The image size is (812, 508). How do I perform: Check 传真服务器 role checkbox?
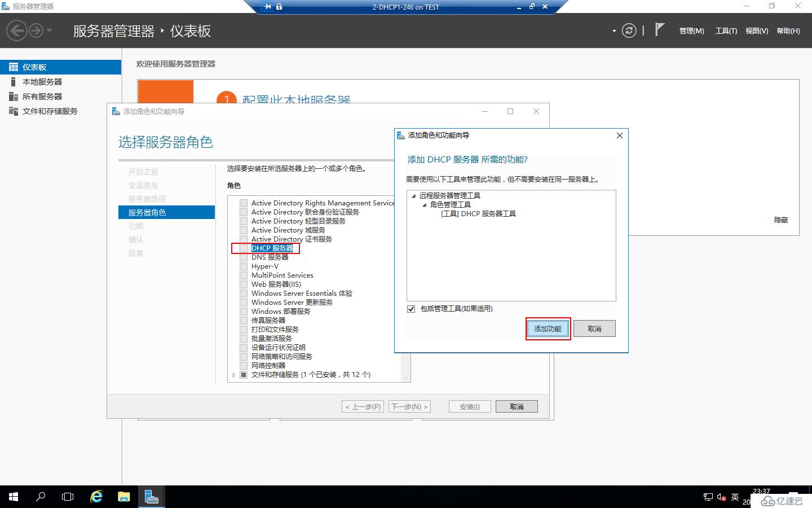pyautogui.click(x=244, y=321)
